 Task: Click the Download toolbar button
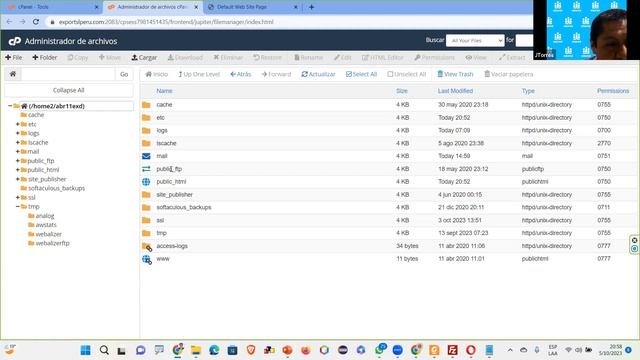click(185, 58)
